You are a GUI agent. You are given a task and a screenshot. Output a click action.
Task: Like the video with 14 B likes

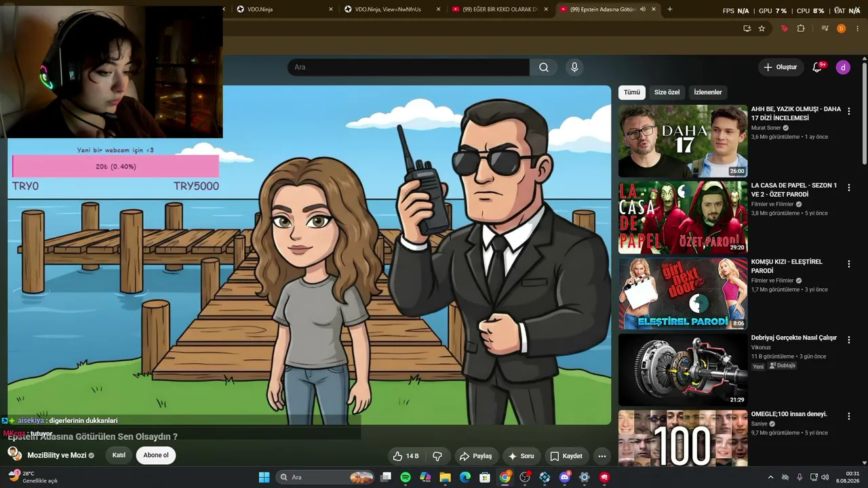click(x=406, y=456)
